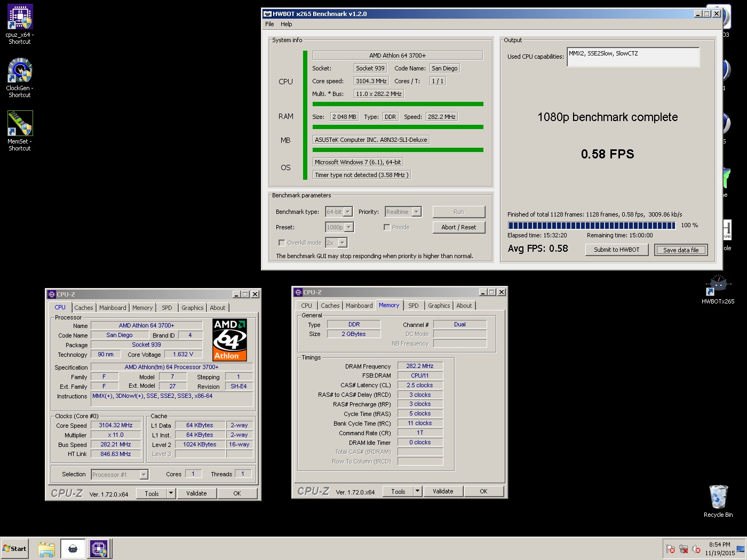Click the ASUSTeK A8N32-SLI-Deluxe motherboard field
This screenshot has width=747, height=560.
coord(371,140)
